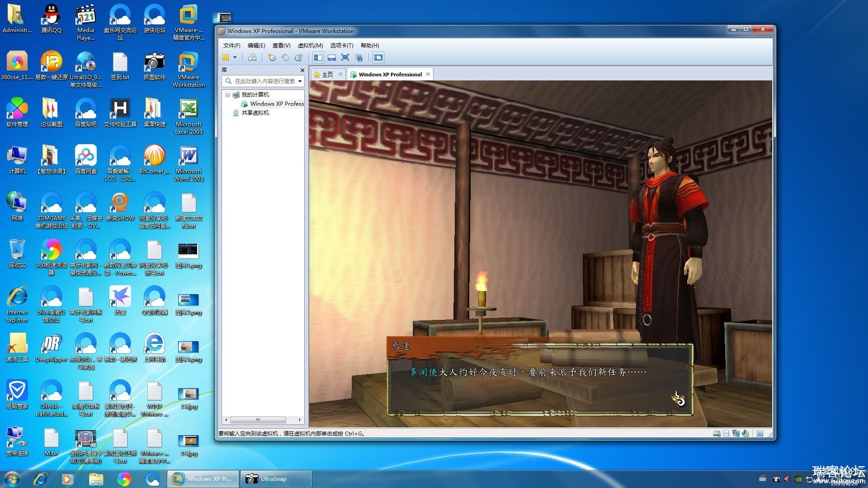Click the message log status bar icon
The height and width of the screenshot is (488, 868).
(760, 434)
